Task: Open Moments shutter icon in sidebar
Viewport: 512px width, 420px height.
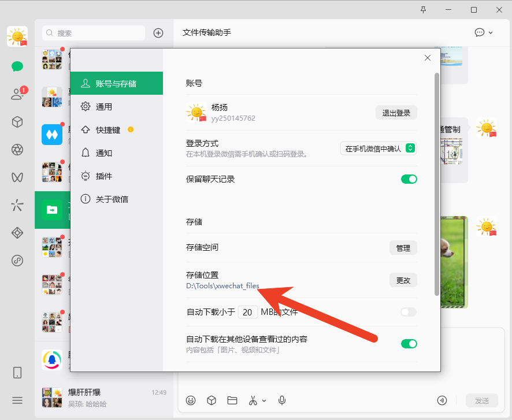Action: [17, 150]
